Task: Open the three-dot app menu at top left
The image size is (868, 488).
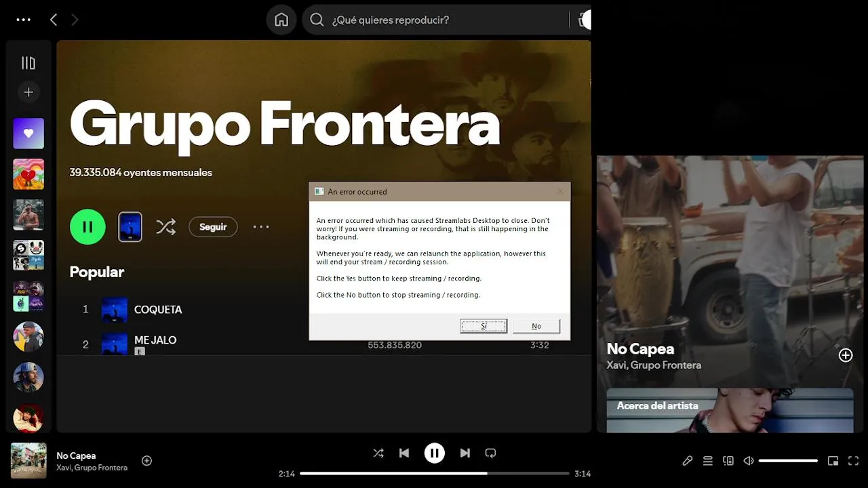Action: pyautogui.click(x=24, y=20)
